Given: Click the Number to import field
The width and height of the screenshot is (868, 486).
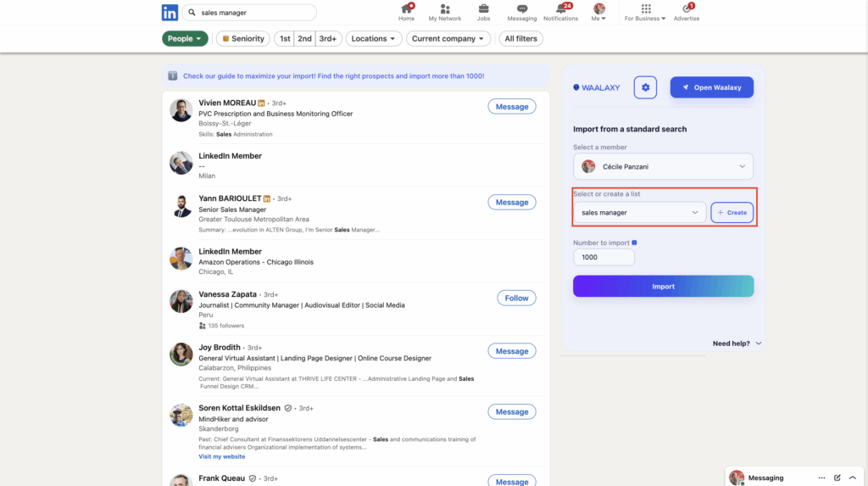Looking at the screenshot, I should 604,257.
